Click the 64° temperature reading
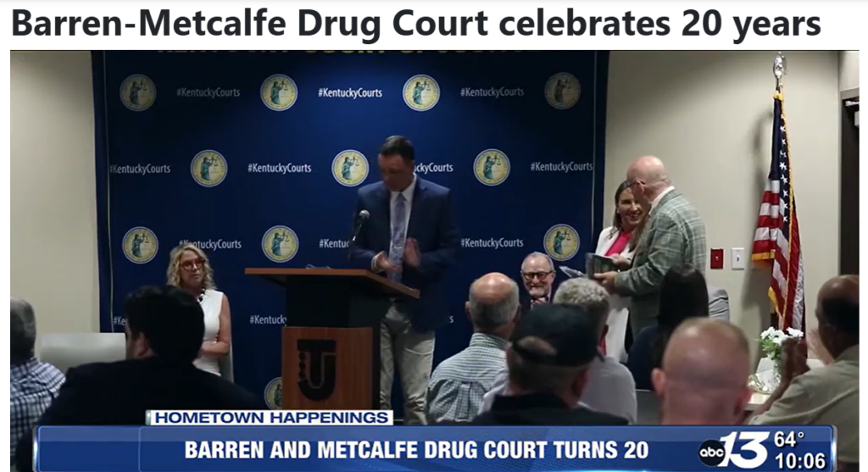 [x=789, y=439]
